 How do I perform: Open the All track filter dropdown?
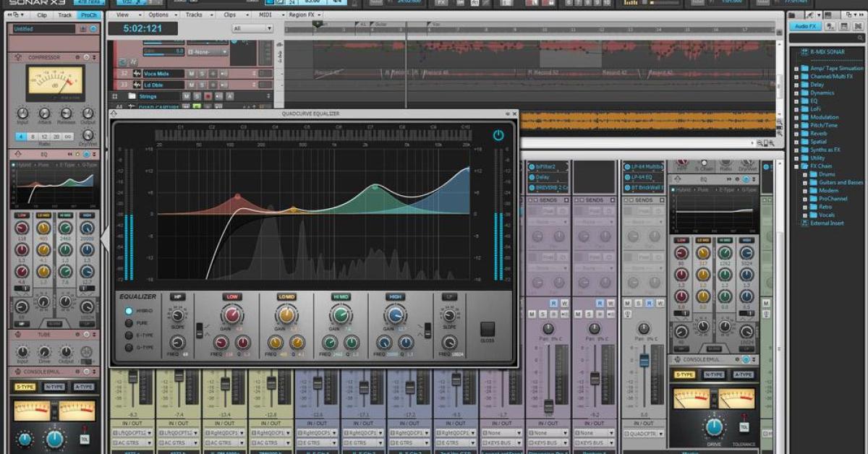tap(252, 29)
